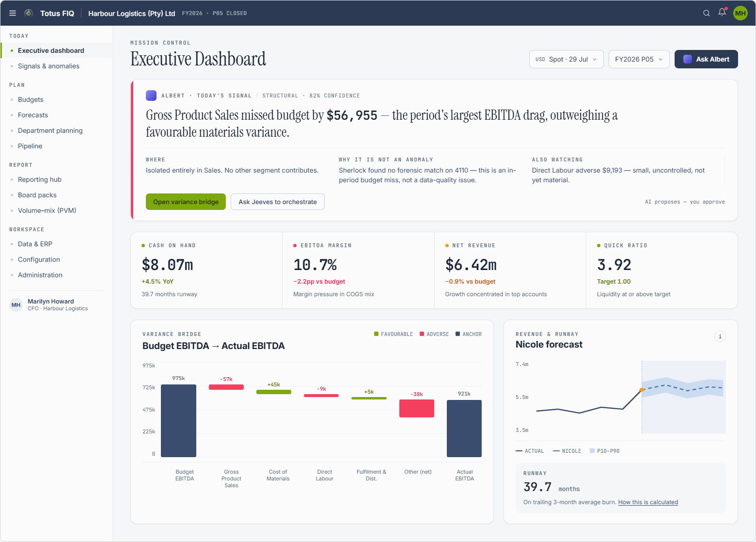This screenshot has height=542, width=756.
Task: Click the Adverse legend swatch
Action: 422,334
